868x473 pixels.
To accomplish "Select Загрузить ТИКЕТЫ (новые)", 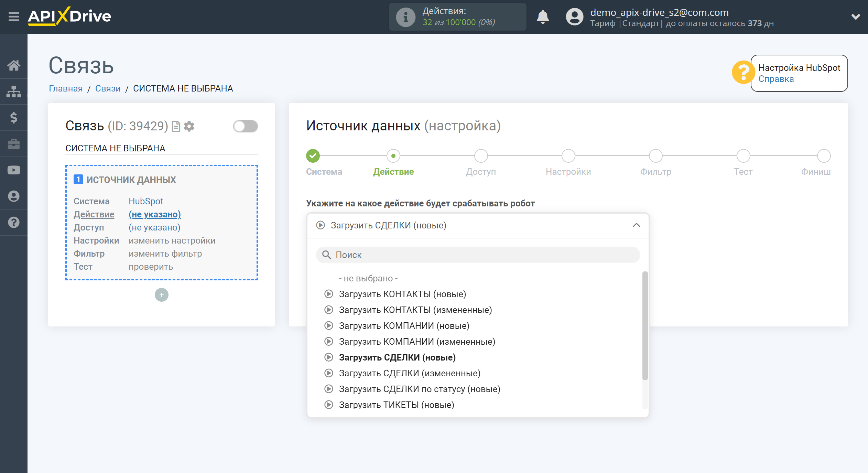I will click(x=397, y=405).
